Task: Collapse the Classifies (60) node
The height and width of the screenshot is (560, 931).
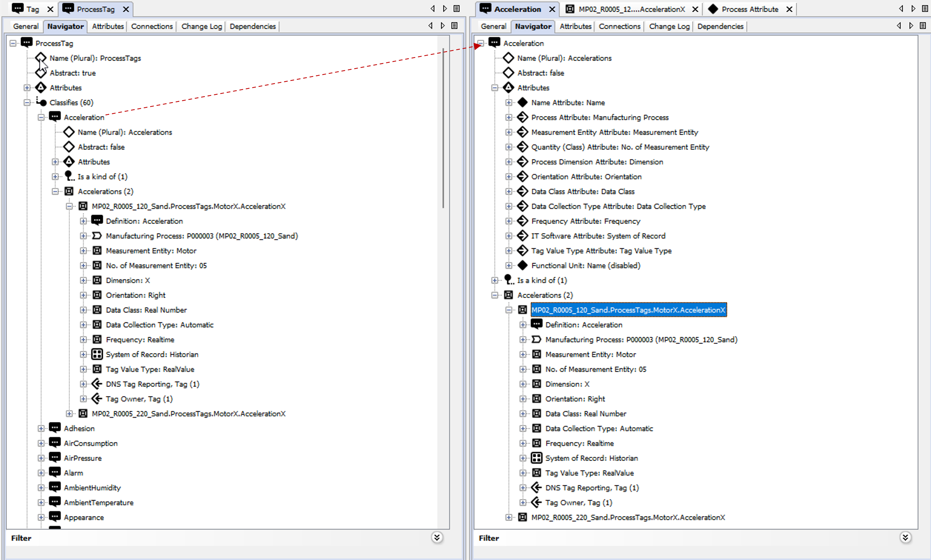Action: coord(27,102)
